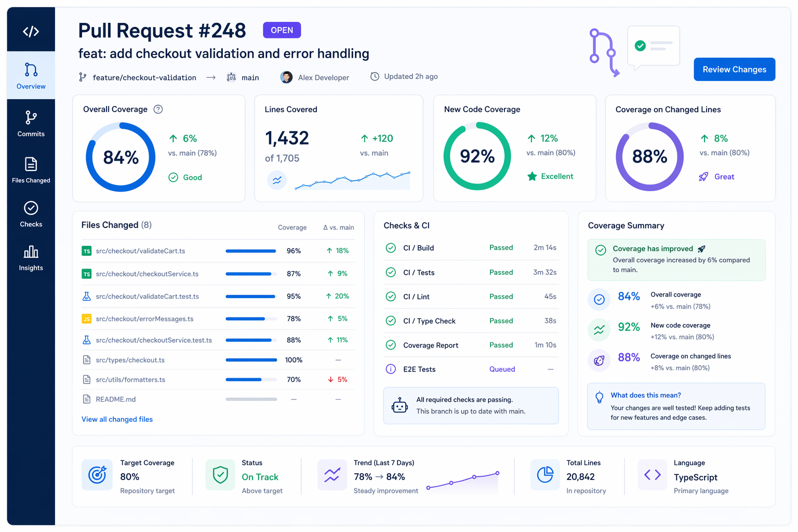The height and width of the screenshot is (532, 798).
Task: Click the '3m 32s' duration value
Action: point(544,272)
